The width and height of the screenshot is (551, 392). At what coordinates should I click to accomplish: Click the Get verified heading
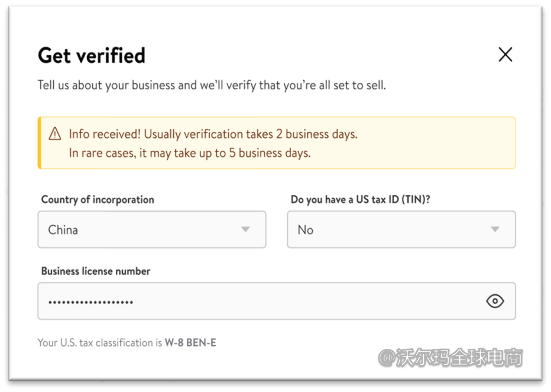tap(91, 55)
